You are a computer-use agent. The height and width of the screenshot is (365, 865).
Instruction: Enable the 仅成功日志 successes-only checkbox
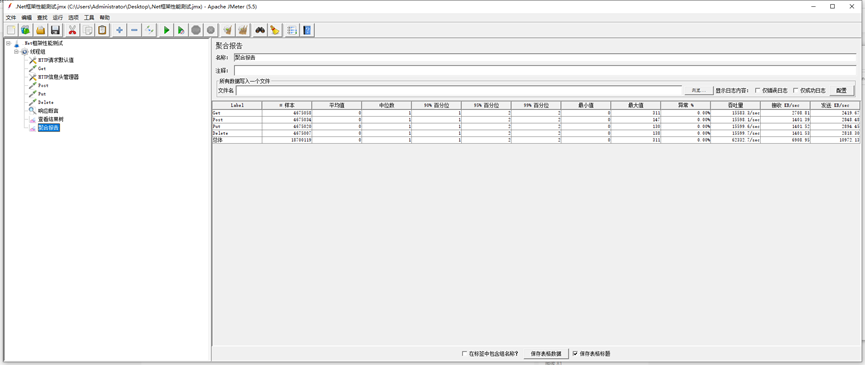click(x=795, y=90)
